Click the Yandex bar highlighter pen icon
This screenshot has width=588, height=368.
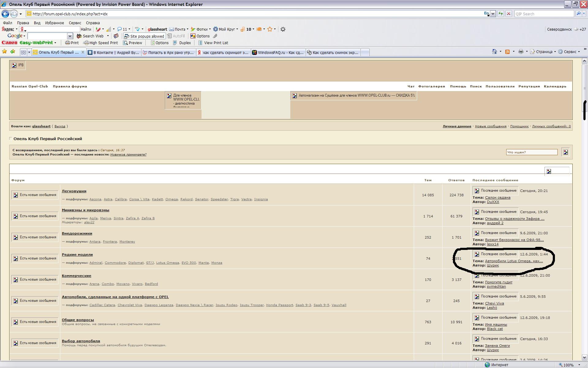98,29
